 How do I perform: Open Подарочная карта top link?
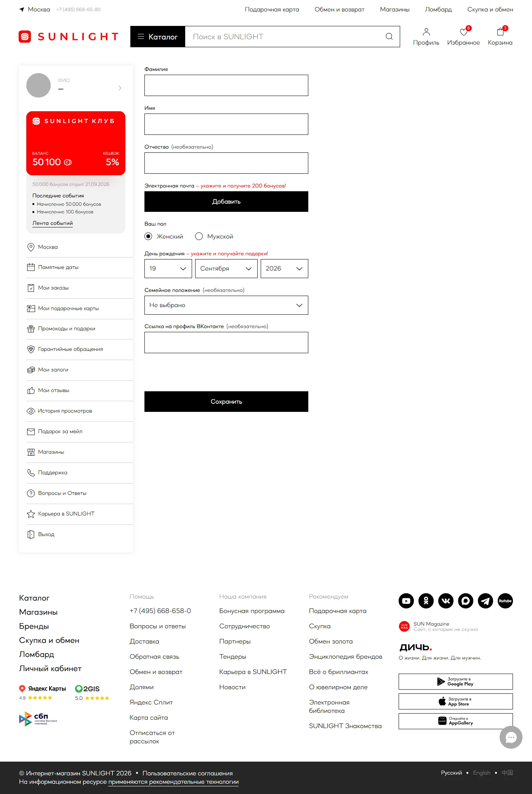point(272,10)
